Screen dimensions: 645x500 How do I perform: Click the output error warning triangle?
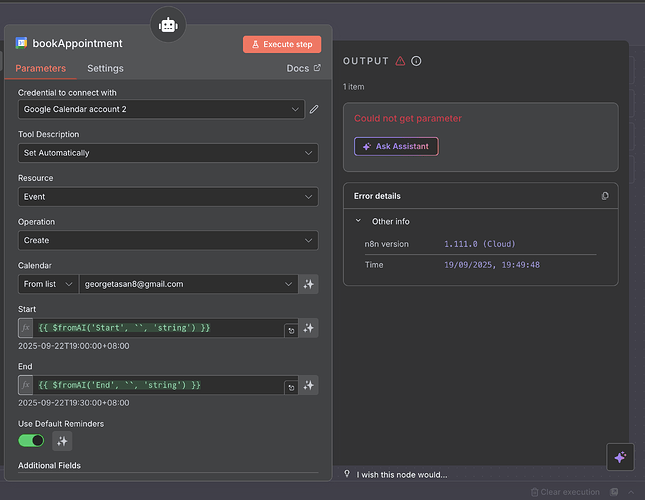tap(400, 61)
